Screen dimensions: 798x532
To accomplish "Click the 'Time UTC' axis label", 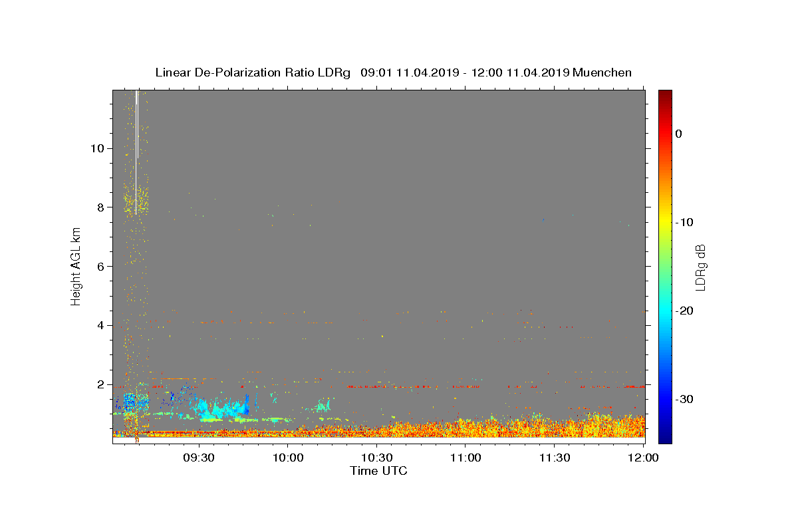I will [378, 471].
